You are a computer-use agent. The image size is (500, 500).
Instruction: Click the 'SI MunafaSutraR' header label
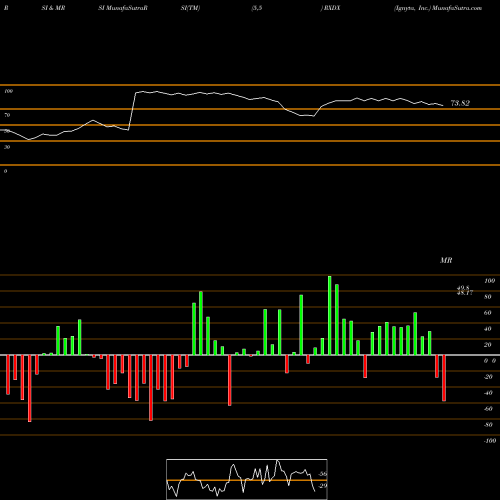click(x=123, y=8)
